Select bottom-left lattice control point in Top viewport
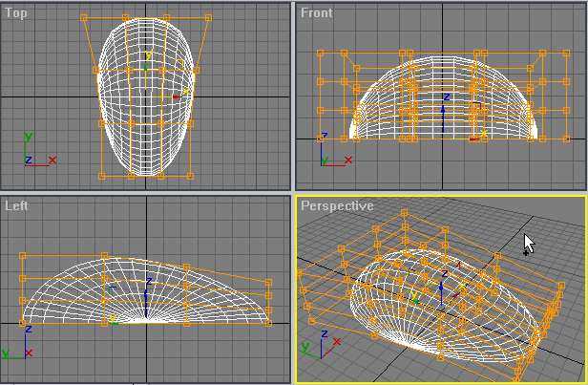 tap(101, 176)
